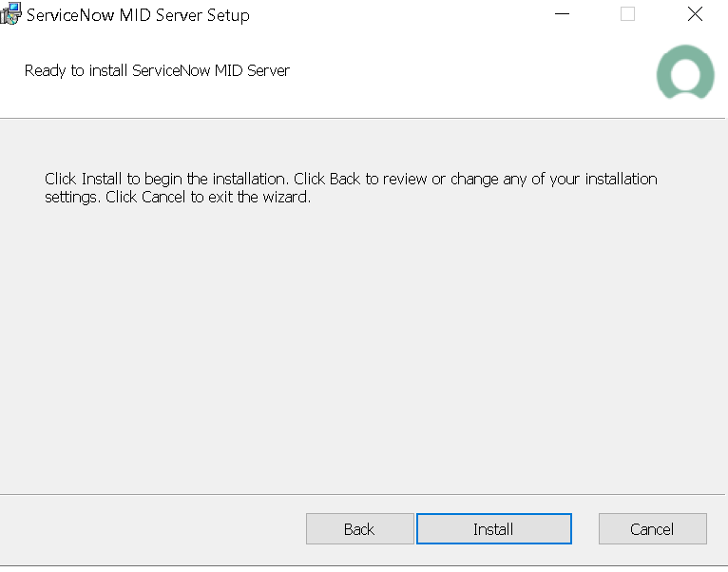Click the greyed-out maximize button
This screenshot has height=572, width=728.
627,14
